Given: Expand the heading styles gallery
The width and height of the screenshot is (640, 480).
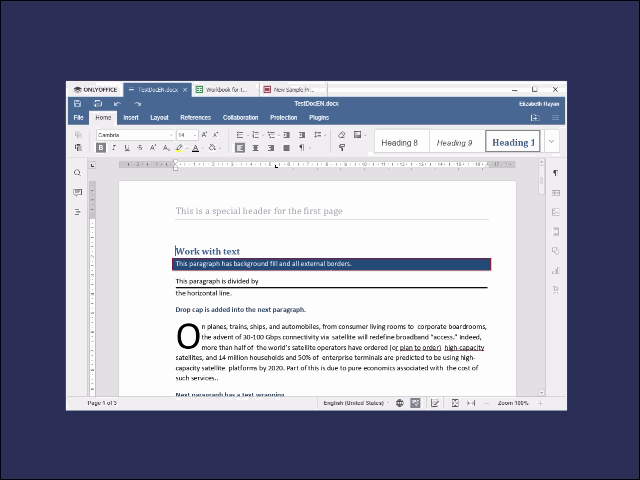Looking at the screenshot, I should pyautogui.click(x=551, y=142).
